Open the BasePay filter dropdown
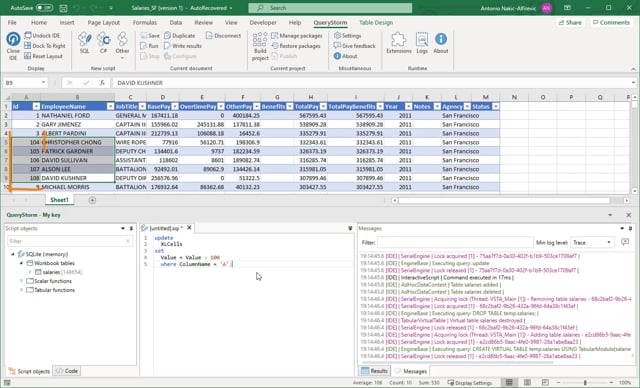Image resolution: width=640 pixels, height=388 pixels. 175,106
